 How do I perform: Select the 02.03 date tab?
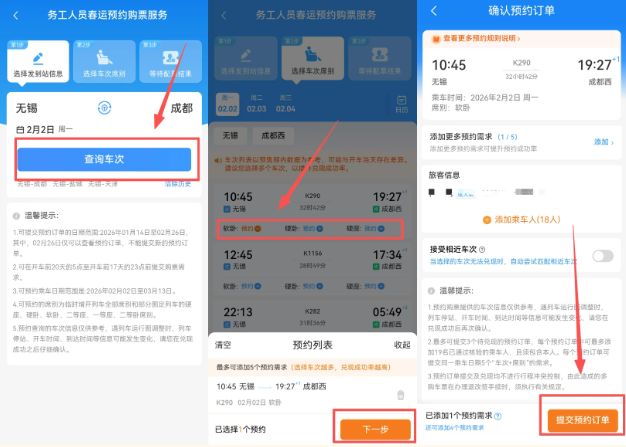tap(256, 104)
